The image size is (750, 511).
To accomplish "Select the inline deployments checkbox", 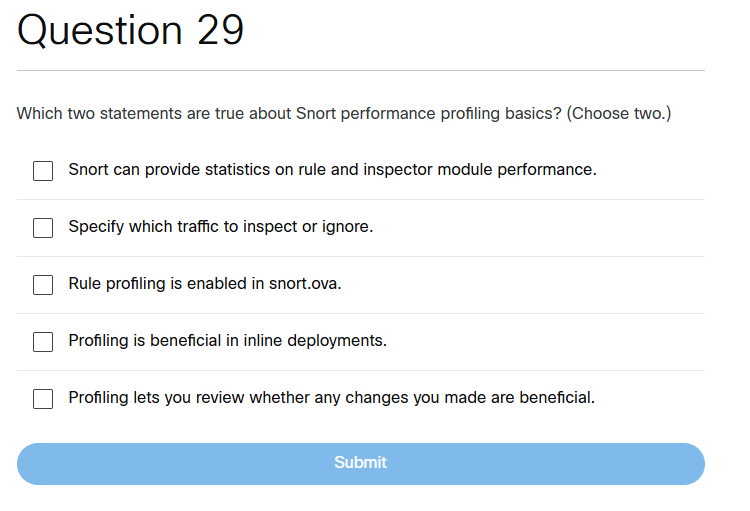I will pos(43,342).
